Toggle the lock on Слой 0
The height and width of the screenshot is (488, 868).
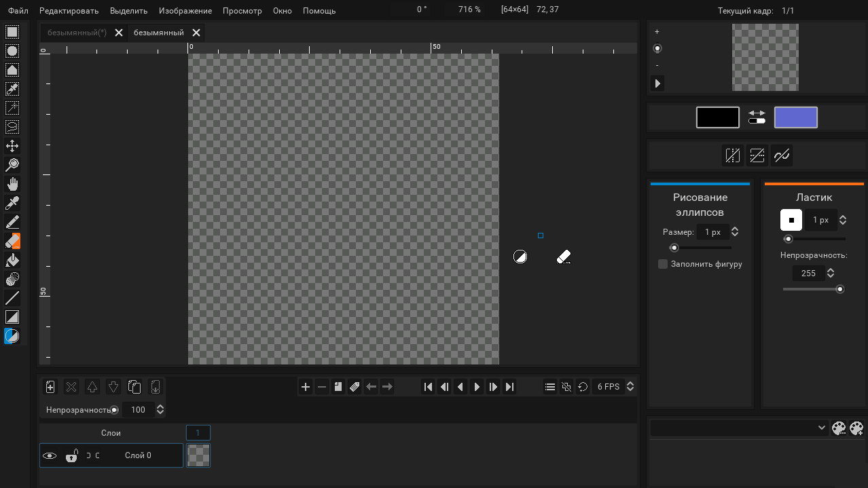pyautogui.click(x=71, y=456)
